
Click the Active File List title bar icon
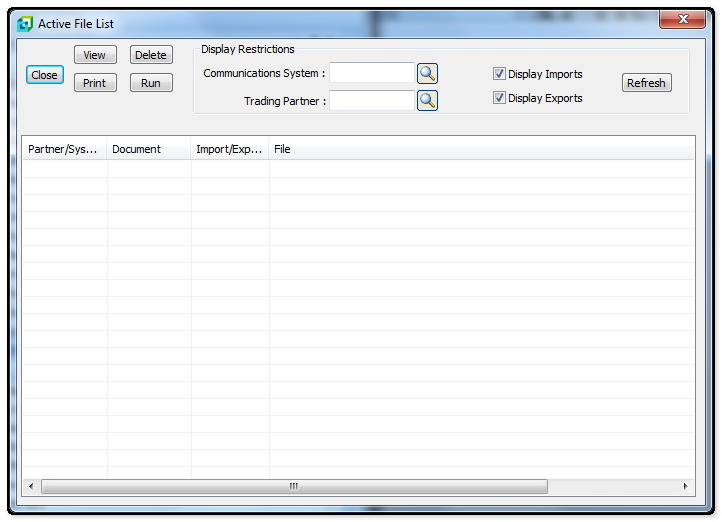(25, 24)
